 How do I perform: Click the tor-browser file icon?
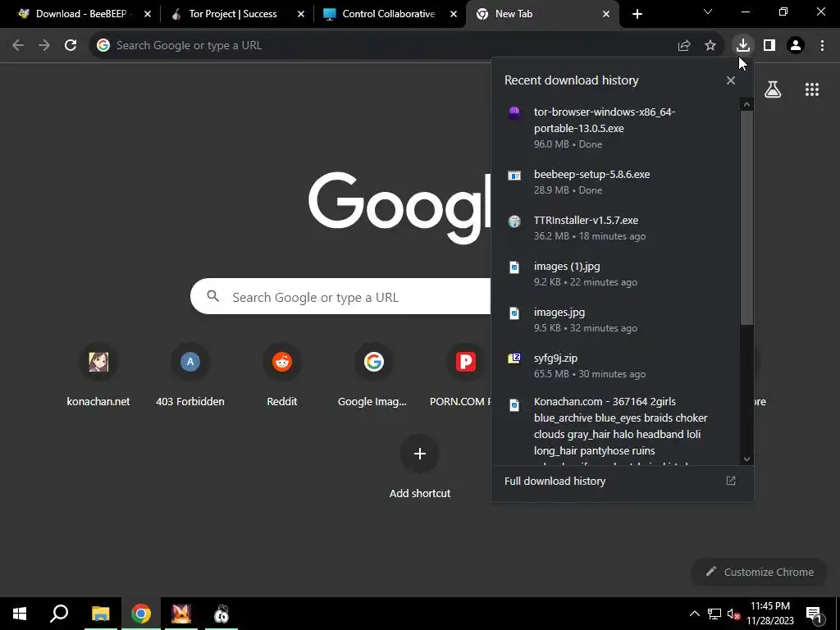(514, 112)
